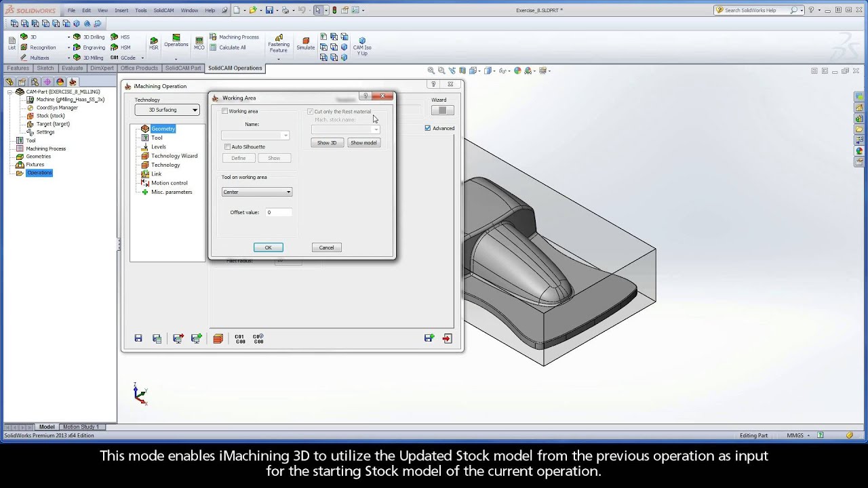The width and height of the screenshot is (868, 488).
Task: Open the 3D iMachining toolbar button
Action: pyautogui.click(x=28, y=37)
